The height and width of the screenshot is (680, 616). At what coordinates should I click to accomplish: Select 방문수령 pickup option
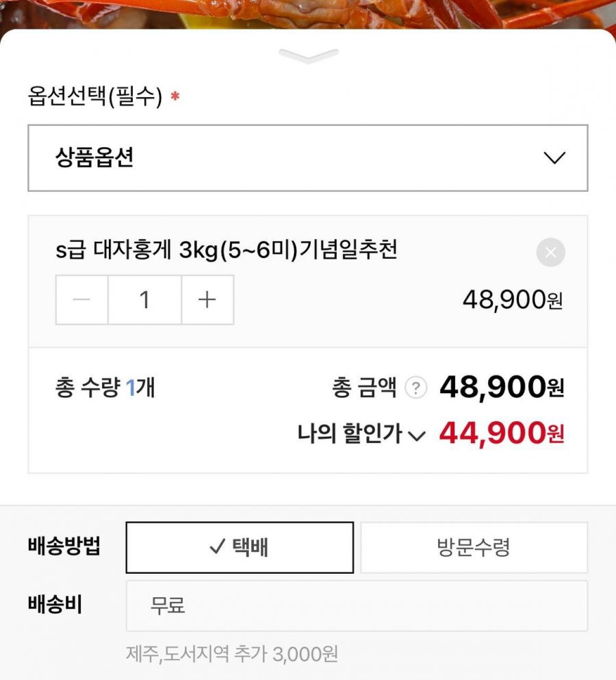click(474, 547)
